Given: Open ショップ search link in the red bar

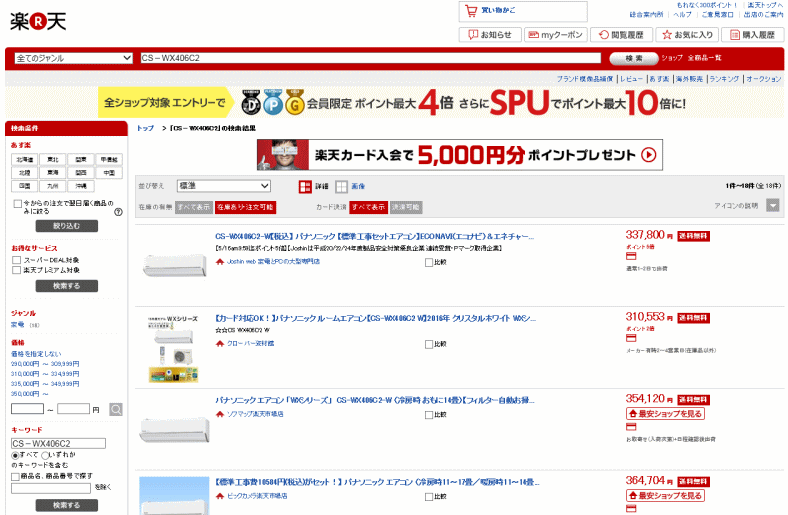Looking at the screenshot, I should click(672, 58).
